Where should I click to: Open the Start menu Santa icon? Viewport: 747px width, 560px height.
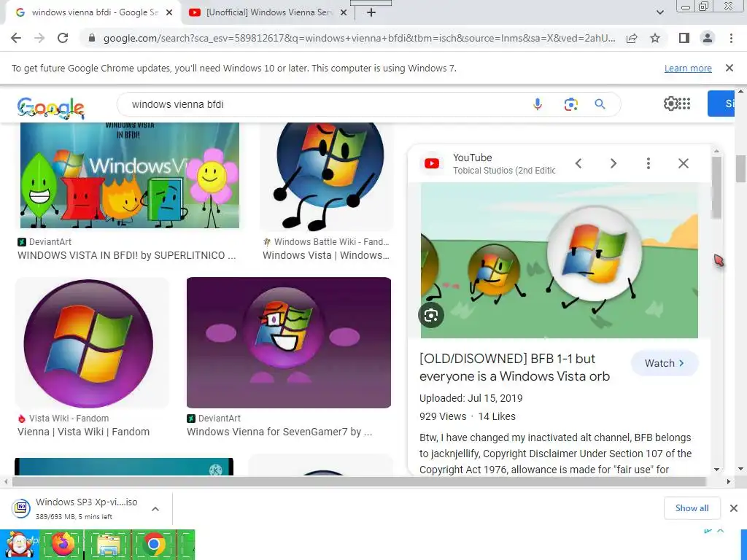(20, 544)
